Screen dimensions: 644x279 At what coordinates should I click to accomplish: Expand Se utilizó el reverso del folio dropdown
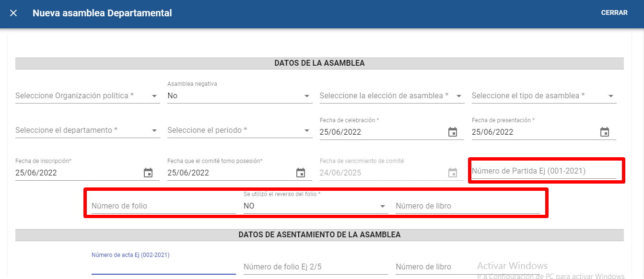pyautogui.click(x=315, y=206)
